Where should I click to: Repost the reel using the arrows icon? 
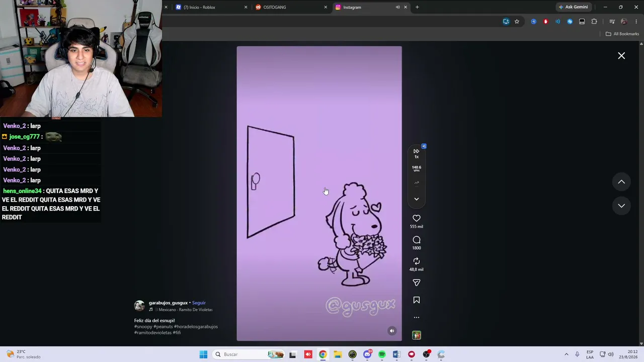(417, 261)
